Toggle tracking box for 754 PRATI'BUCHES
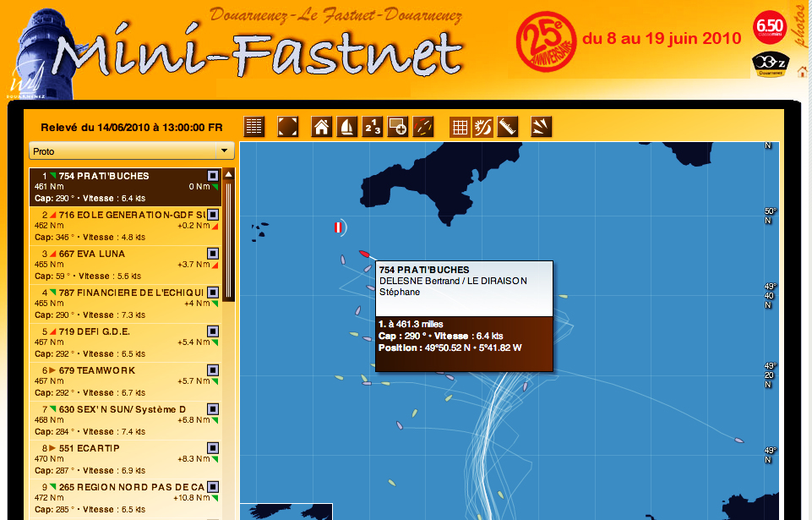812x520 pixels. [x=213, y=176]
